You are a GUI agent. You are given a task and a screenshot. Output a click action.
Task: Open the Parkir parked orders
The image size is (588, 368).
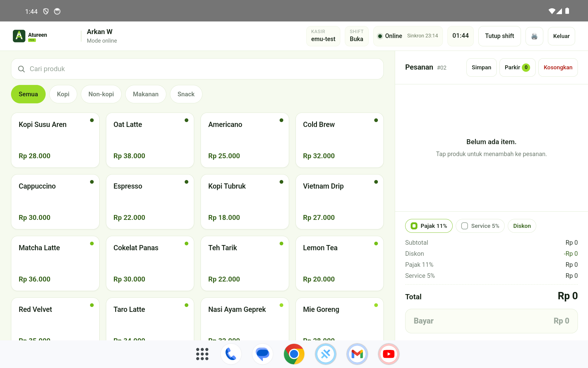(517, 67)
